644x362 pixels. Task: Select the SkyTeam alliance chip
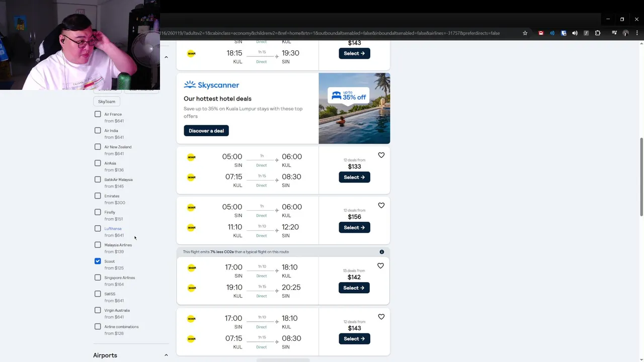tap(107, 102)
